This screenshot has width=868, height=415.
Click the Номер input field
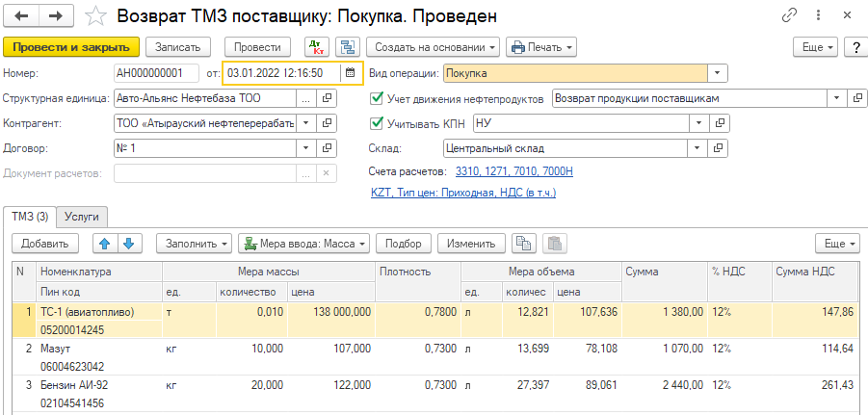[x=156, y=73]
